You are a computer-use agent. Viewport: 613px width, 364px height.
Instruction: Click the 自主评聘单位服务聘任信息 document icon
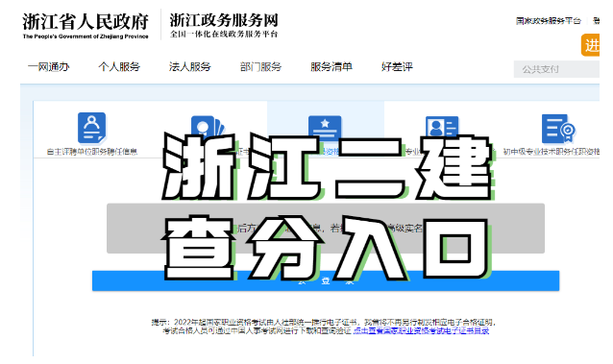click(92, 128)
